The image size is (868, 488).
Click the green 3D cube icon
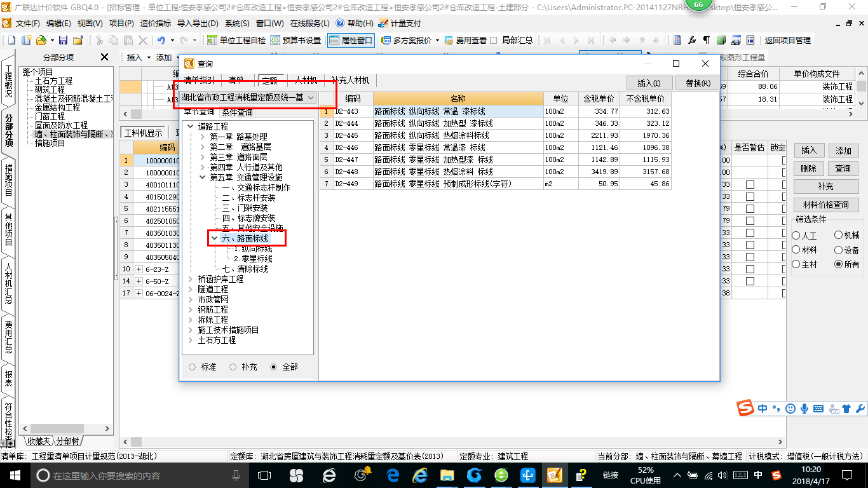(721, 40)
